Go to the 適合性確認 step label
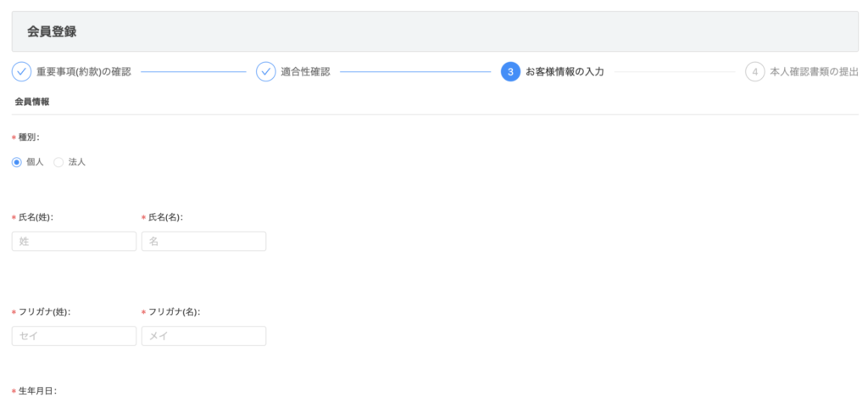This screenshot has width=868, height=403. point(305,72)
